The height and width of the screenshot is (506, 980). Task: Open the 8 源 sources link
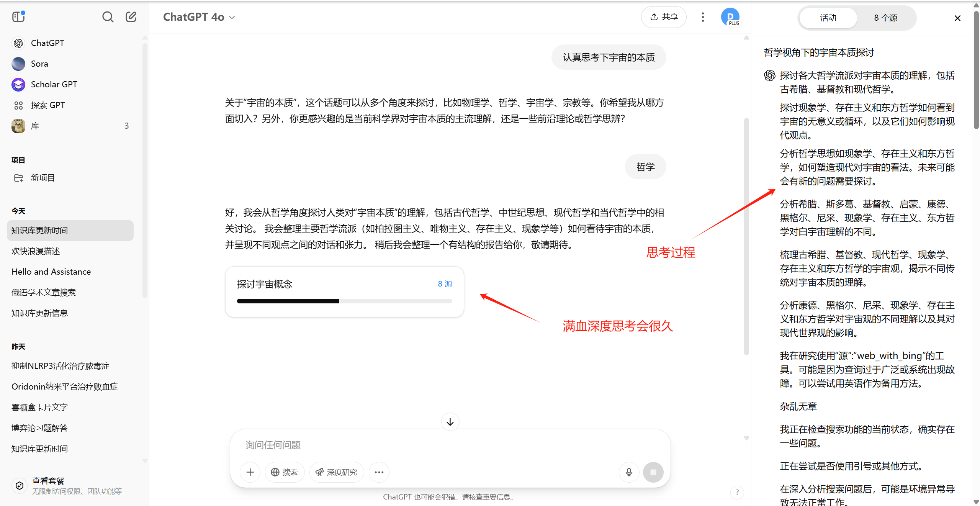pyautogui.click(x=445, y=284)
